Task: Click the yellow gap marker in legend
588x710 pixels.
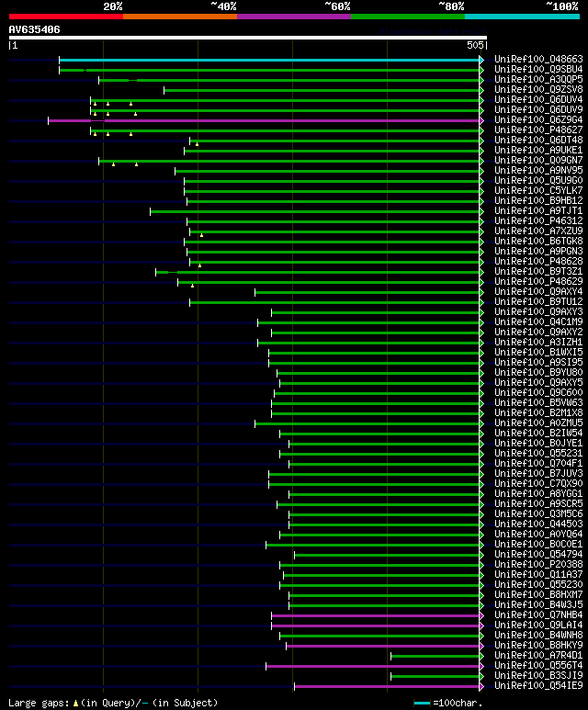Action: click(75, 704)
